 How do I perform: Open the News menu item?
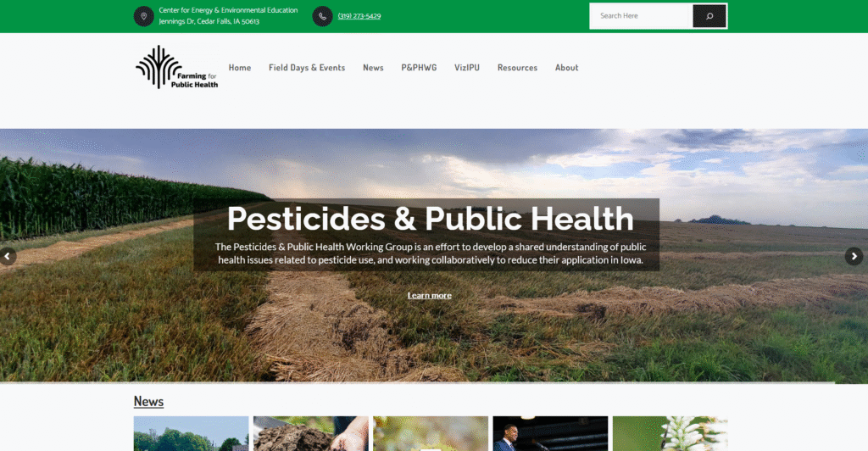pyautogui.click(x=373, y=68)
